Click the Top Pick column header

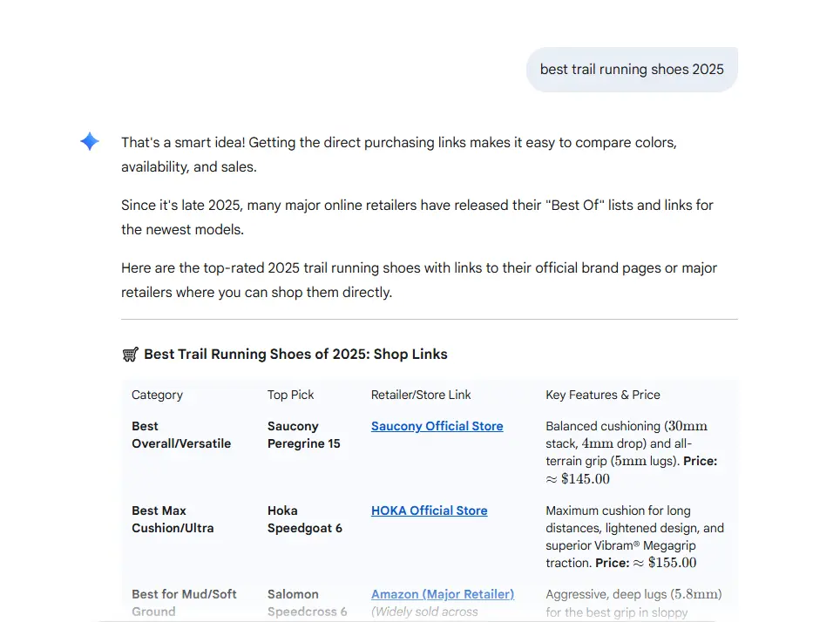pyautogui.click(x=290, y=395)
